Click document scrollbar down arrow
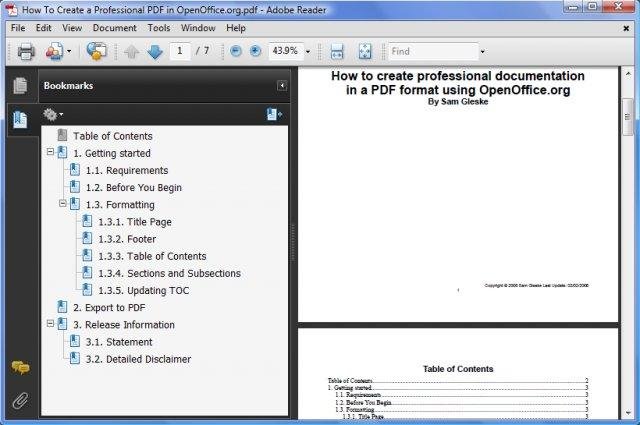This screenshot has height=425, width=640. click(628, 413)
